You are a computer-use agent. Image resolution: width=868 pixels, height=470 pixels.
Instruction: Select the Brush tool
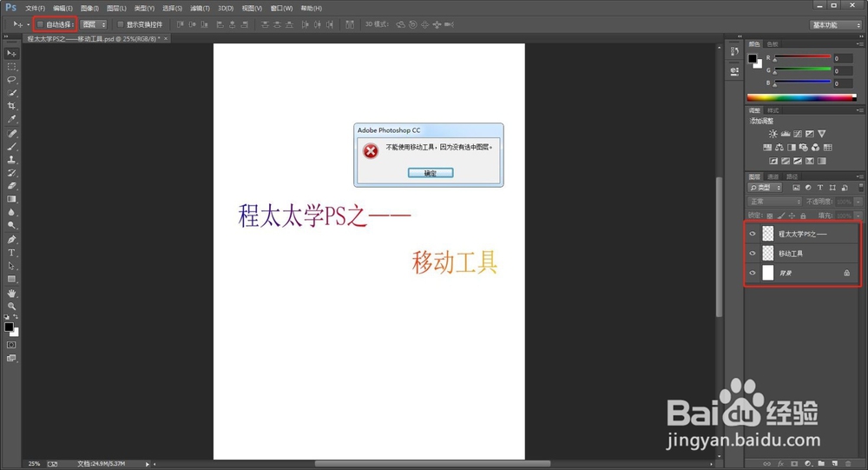pyautogui.click(x=11, y=147)
